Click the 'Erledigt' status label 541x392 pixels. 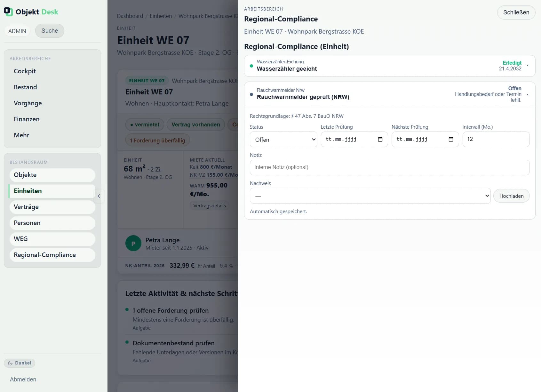click(512, 63)
